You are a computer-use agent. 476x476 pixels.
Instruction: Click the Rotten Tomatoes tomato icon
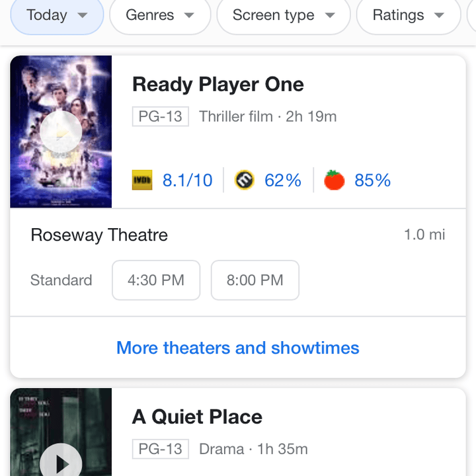click(x=335, y=180)
